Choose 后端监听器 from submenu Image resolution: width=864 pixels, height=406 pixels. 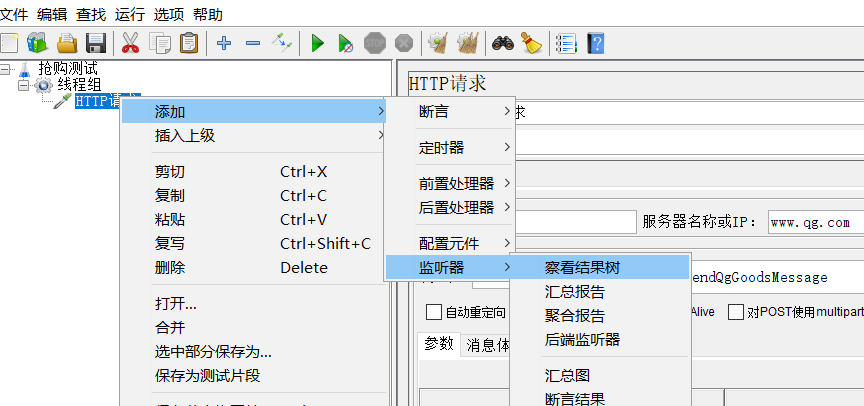point(600,339)
